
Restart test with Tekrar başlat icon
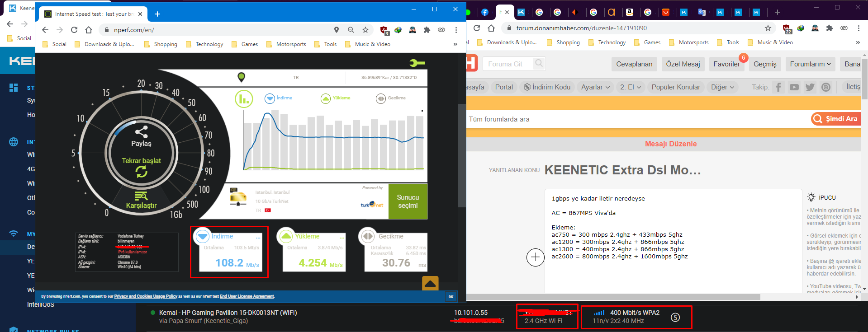(x=141, y=172)
